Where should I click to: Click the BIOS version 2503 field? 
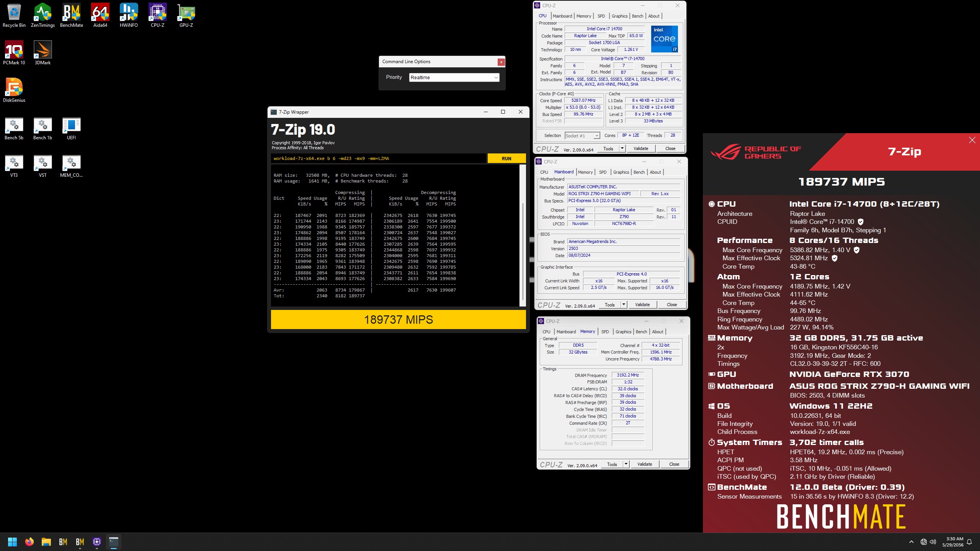coord(624,248)
